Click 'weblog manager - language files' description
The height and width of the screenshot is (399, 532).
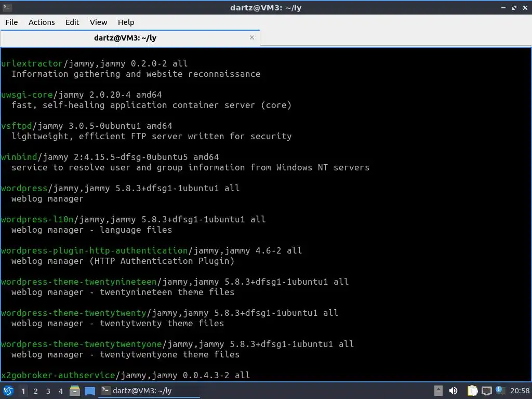point(91,230)
